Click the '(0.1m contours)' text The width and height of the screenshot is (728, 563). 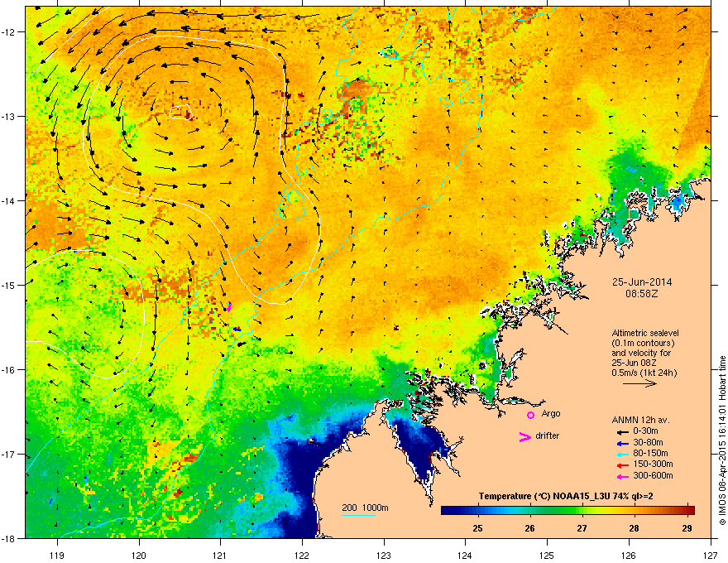643,344
